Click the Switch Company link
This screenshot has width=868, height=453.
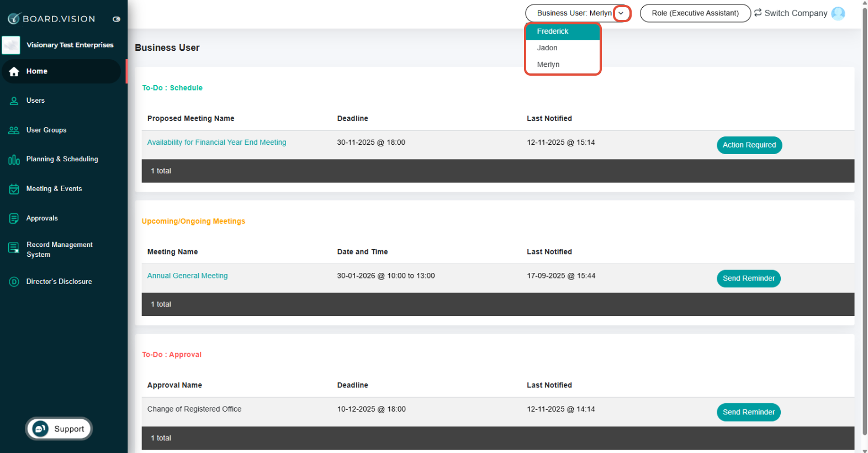pos(796,13)
